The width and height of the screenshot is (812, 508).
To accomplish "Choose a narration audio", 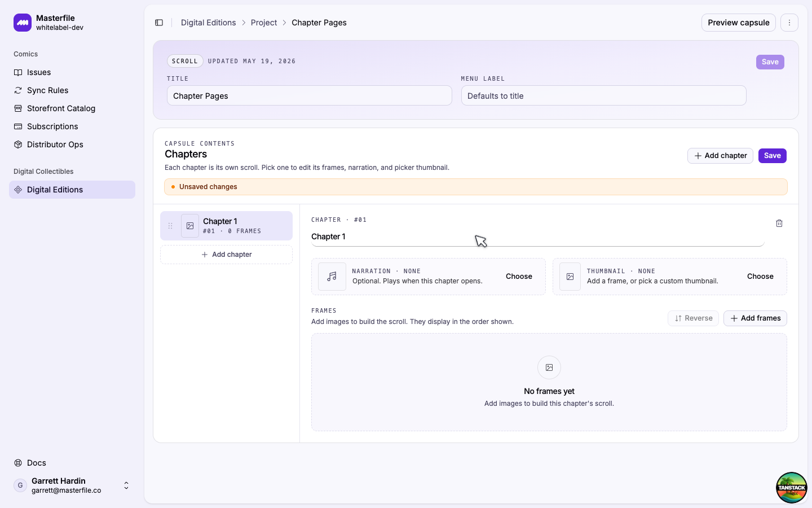I will pyautogui.click(x=519, y=277).
